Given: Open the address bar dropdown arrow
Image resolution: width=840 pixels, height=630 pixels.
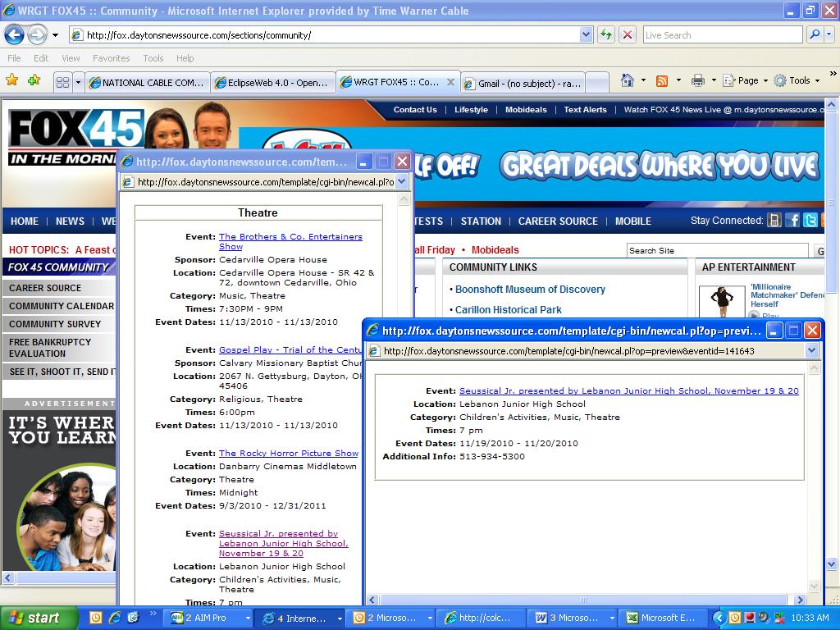Looking at the screenshot, I should (x=586, y=35).
